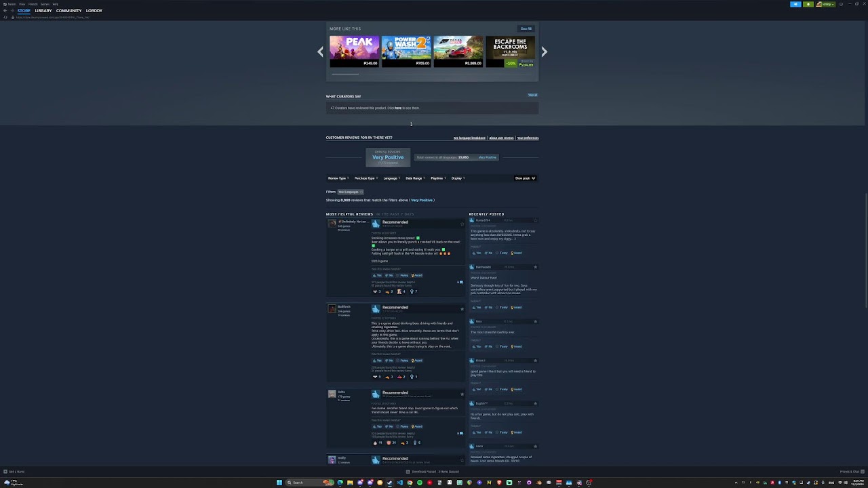The height and width of the screenshot is (488, 868).
Task: Switch to the Community tab
Action: 68,11
